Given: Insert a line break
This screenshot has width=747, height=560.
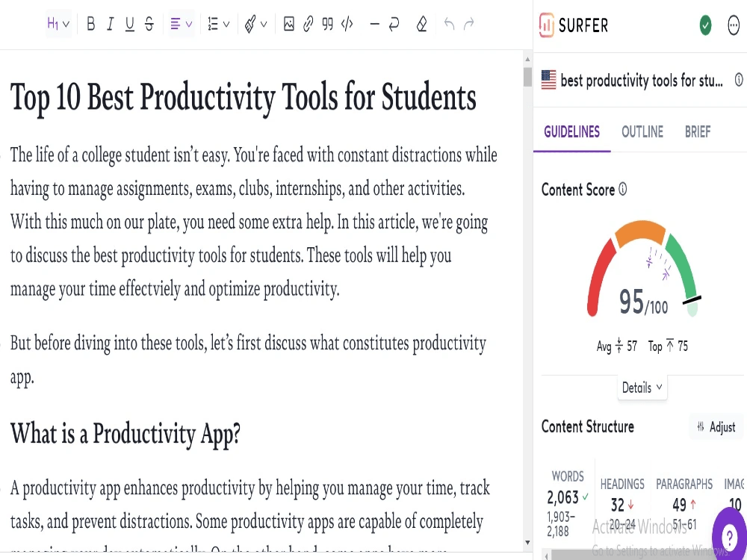Looking at the screenshot, I should (x=394, y=24).
